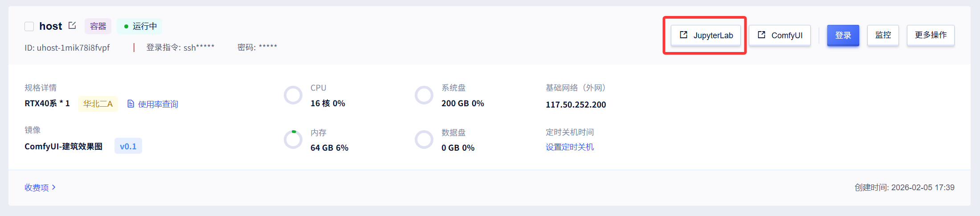Click the v0.1 image version tag
This screenshot has height=216, width=980.
(x=128, y=146)
